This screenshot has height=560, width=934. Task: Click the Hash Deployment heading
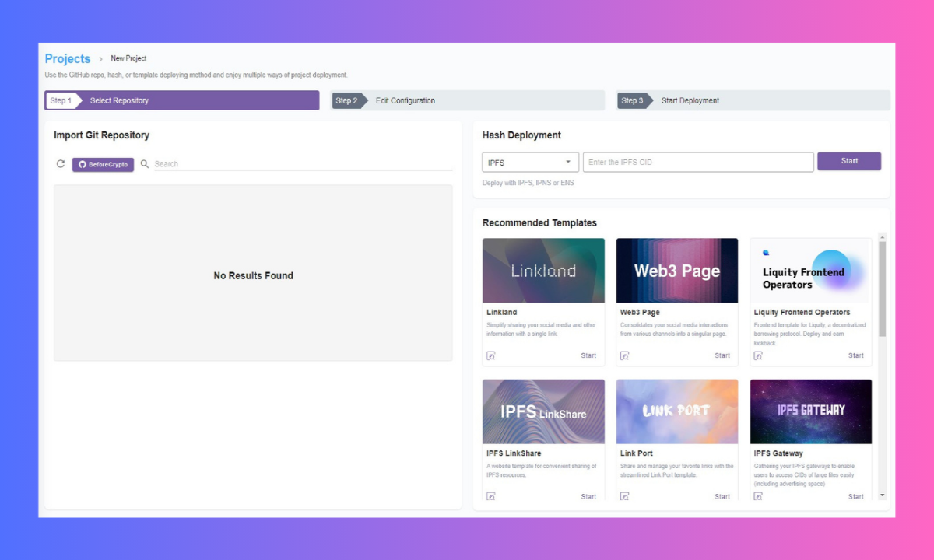[x=521, y=135]
